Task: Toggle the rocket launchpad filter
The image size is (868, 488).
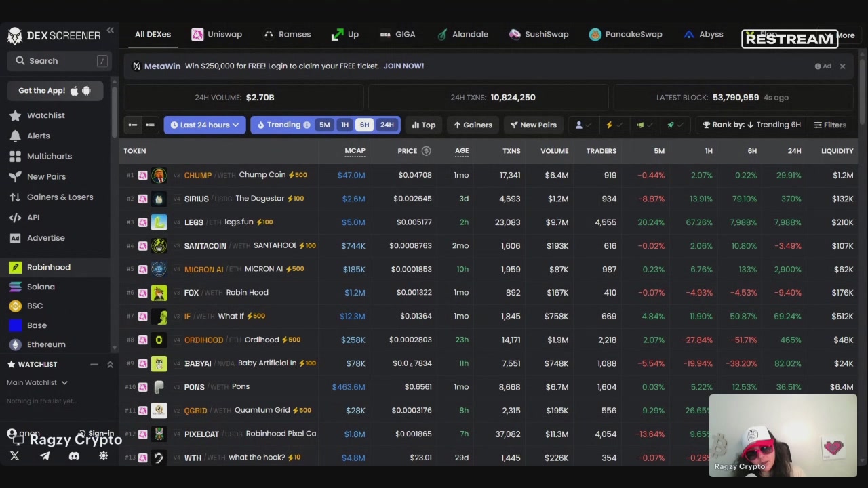Action: point(674,125)
